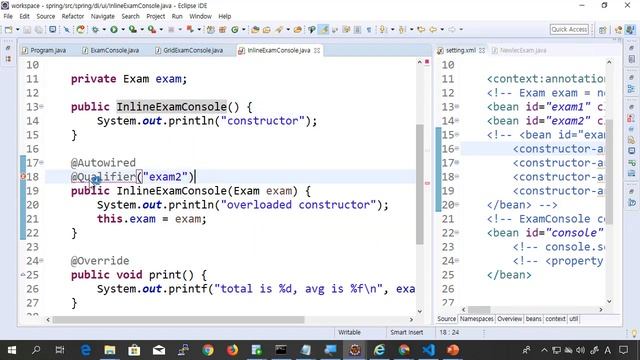The width and height of the screenshot is (640, 360).
Task: Click the setting.xml horizontal scrollbar thumb
Action: coord(479,310)
